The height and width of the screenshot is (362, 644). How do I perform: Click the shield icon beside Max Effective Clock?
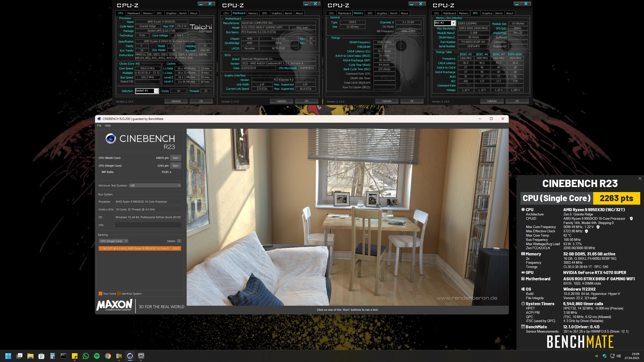586,231
